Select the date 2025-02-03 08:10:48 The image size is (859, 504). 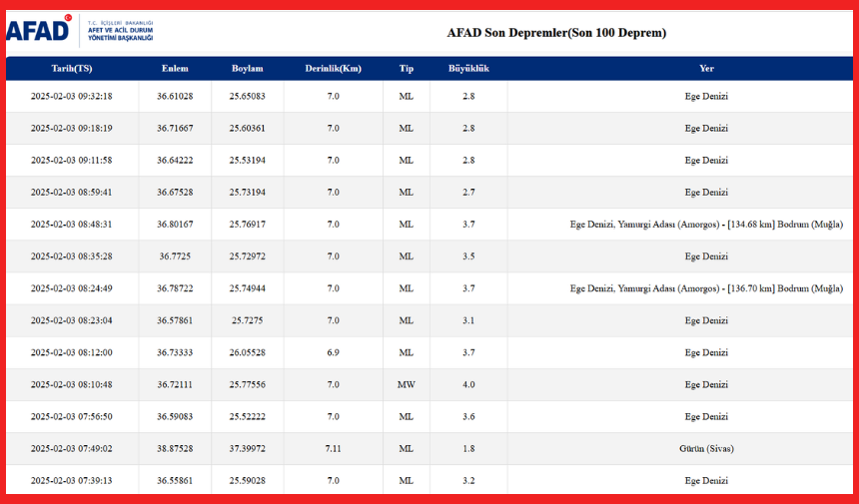point(72,384)
